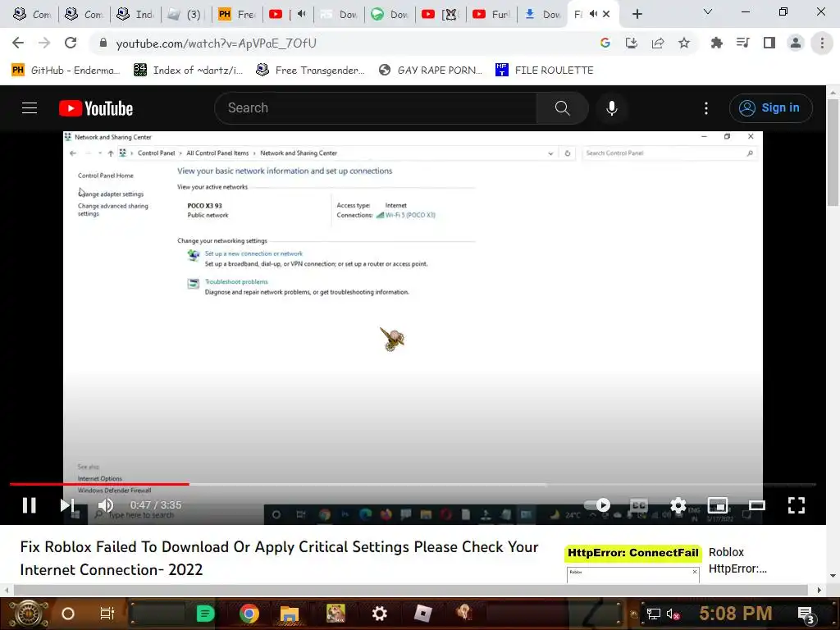Bookmark this page with the star icon
Viewport: 840px width, 630px height.
[684, 43]
